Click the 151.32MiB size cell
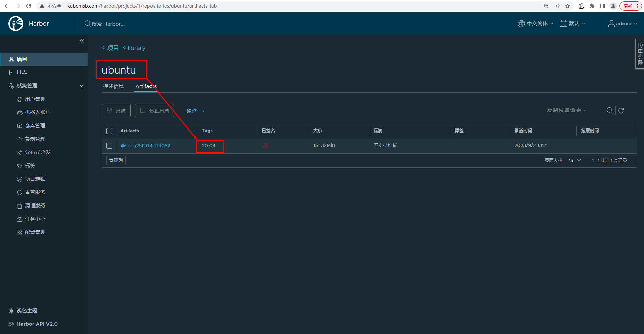 pyautogui.click(x=324, y=146)
